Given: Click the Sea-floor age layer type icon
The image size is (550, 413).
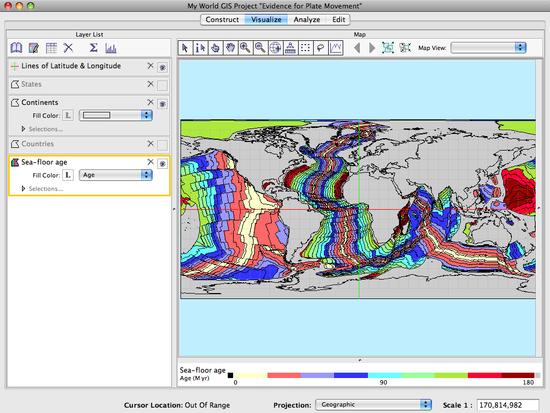Looking at the screenshot, I should click(15, 162).
